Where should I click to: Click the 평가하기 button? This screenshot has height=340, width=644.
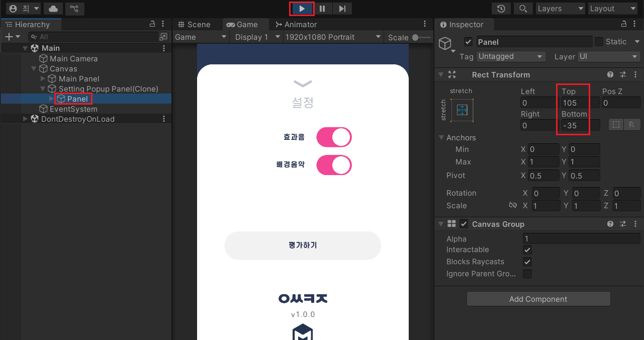click(303, 245)
